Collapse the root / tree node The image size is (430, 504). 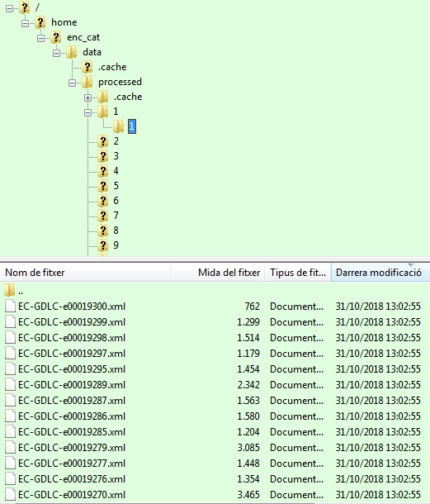click(9, 8)
